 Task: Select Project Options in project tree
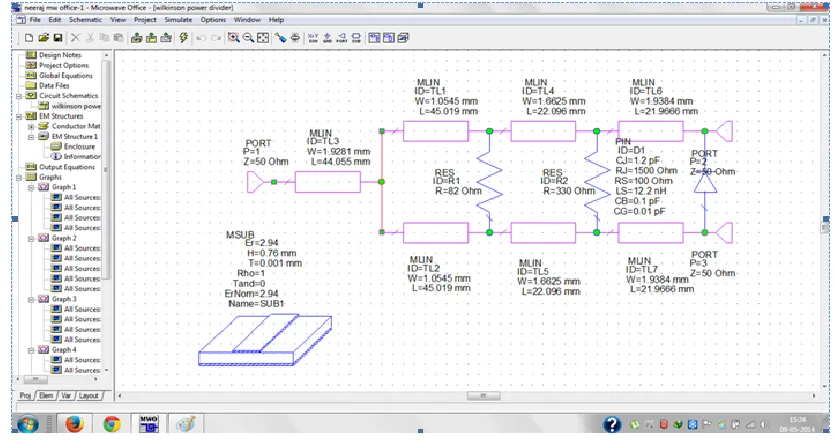coord(63,65)
